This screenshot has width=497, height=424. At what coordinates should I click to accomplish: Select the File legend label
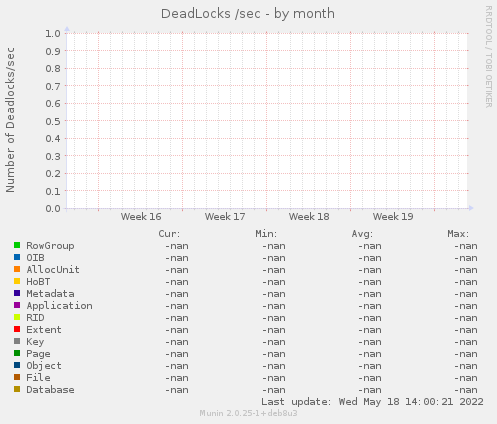38,378
